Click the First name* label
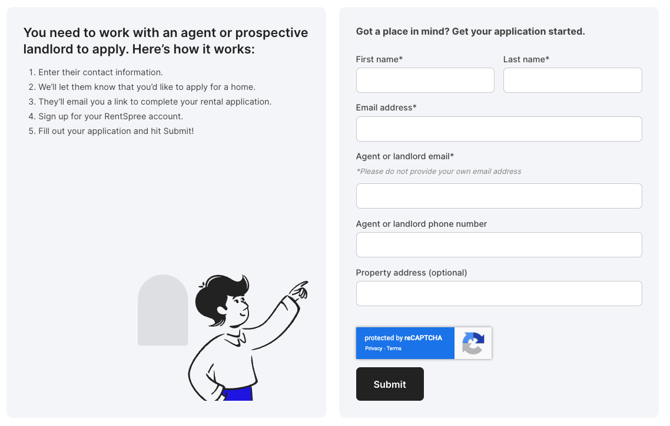Viewport: 670px width, 426px height. tap(379, 59)
